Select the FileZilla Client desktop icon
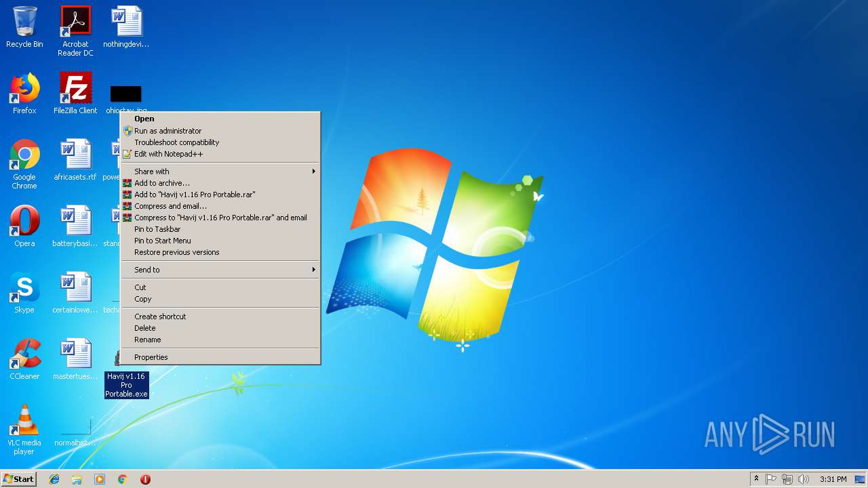 point(75,94)
